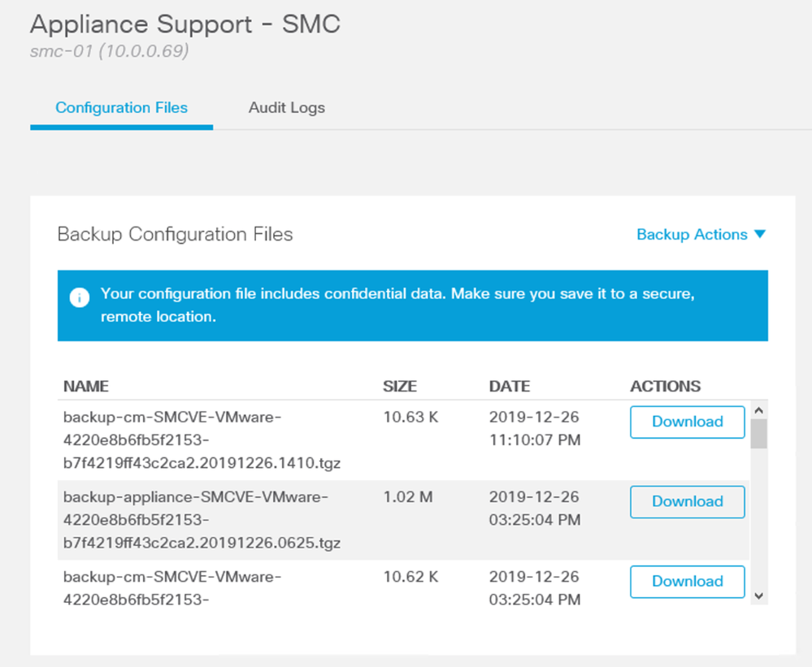Select the partially shown third backup-cm file name
812x667 pixels.
(x=172, y=588)
